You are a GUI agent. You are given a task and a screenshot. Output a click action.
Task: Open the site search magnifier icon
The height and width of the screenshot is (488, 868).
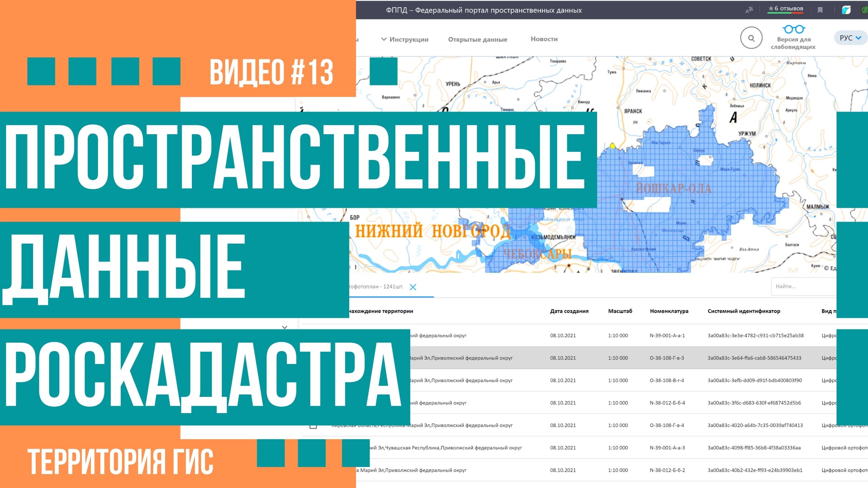[x=751, y=38]
